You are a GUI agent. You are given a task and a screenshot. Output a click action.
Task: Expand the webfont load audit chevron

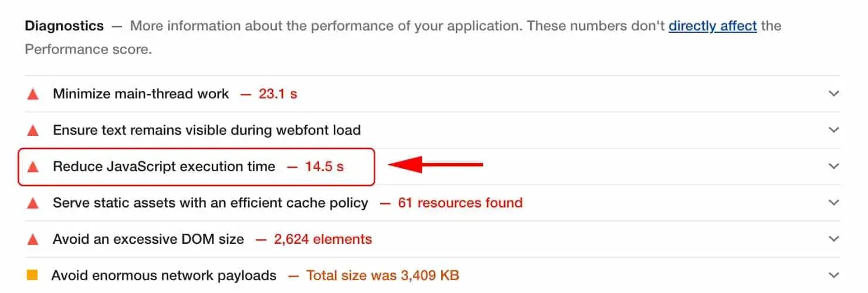833,130
